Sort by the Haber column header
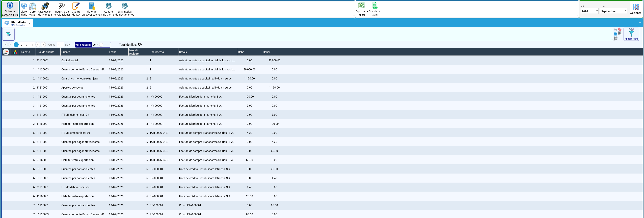 pos(274,52)
